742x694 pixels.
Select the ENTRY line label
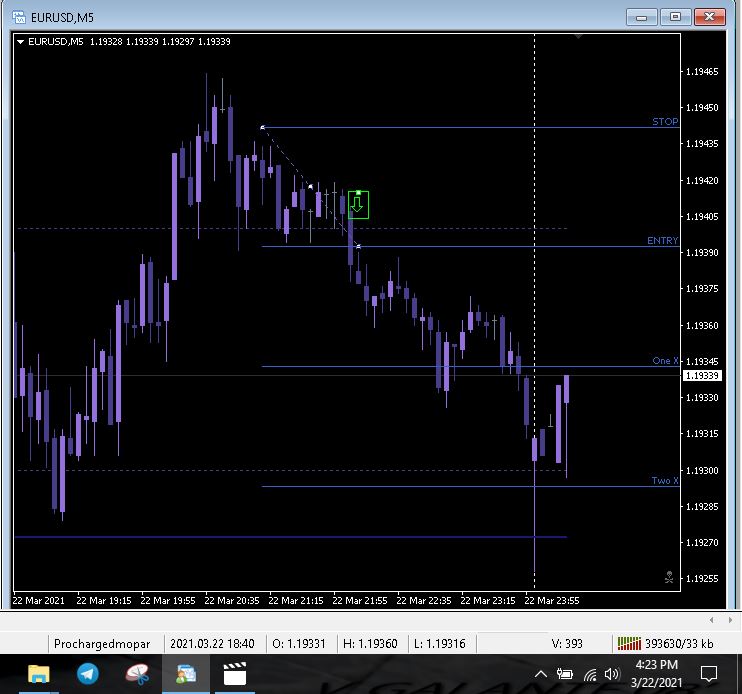tap(662, 240)
